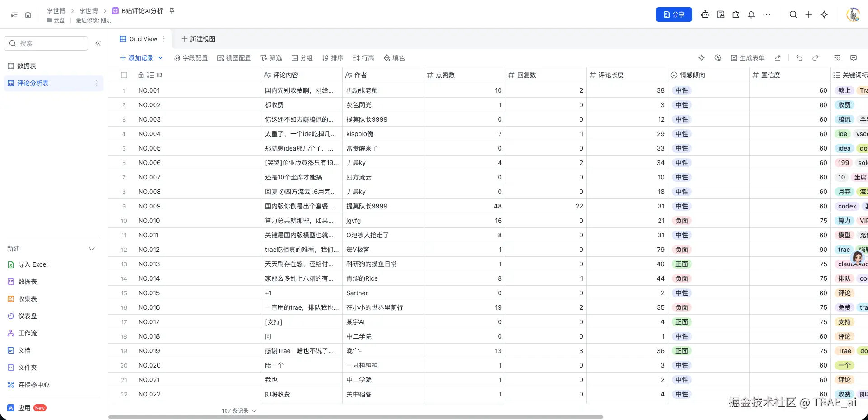Click author cell 机动张老师
The width and height of the screenshot is (868, 420).
point(383,90)
